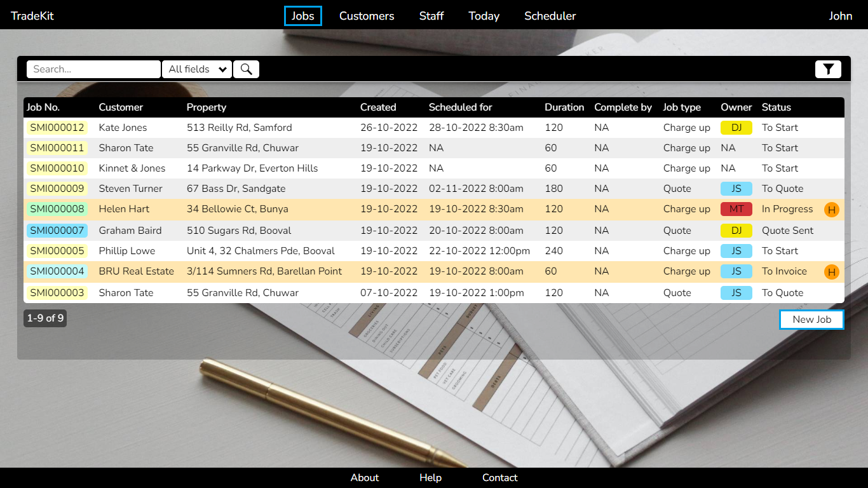Open job SMI000010

click(x=57, y=168)
